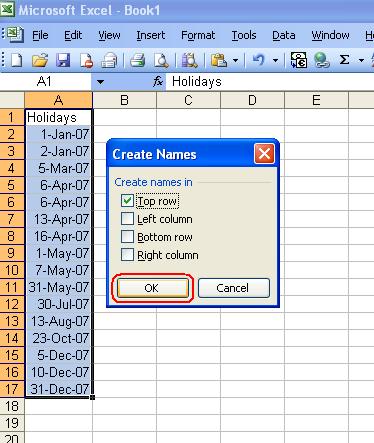Open the Insert menu
Viewport: 374px width, 443px height.
coord(150,35)
